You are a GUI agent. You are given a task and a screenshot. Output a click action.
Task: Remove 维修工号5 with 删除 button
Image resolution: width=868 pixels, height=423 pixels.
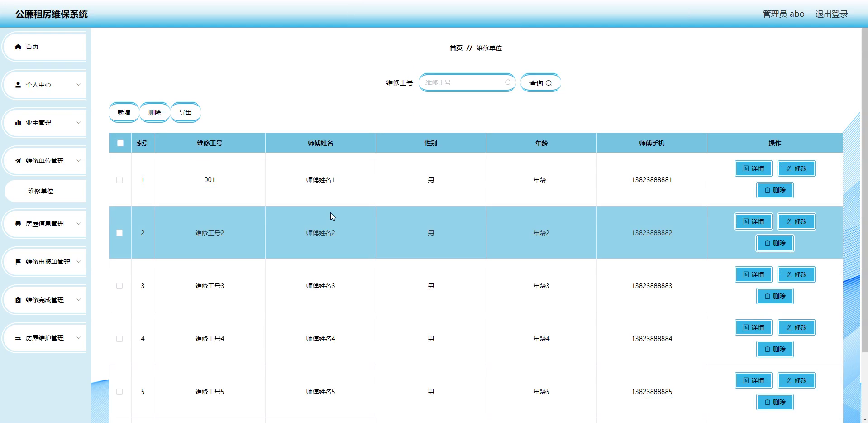[775, 402]
